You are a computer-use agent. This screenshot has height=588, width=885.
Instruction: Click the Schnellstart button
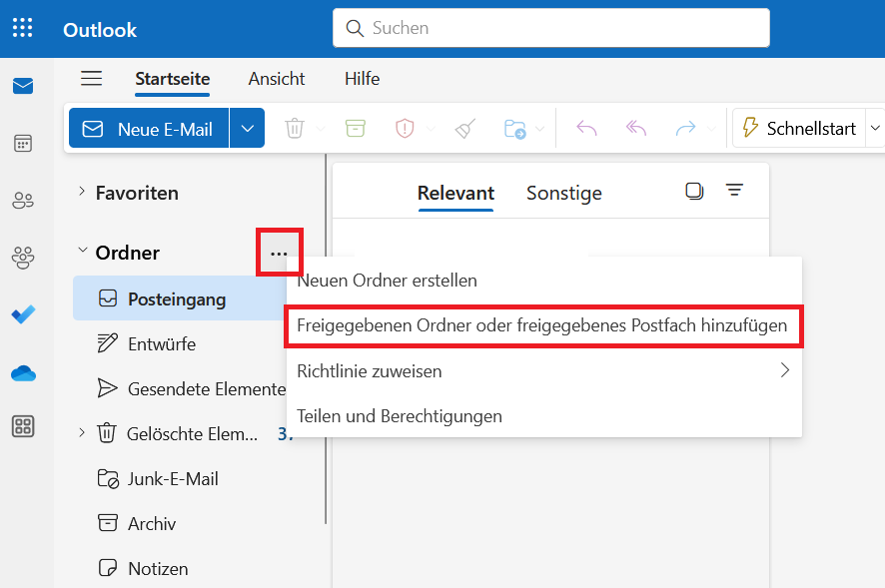(799, 128)
